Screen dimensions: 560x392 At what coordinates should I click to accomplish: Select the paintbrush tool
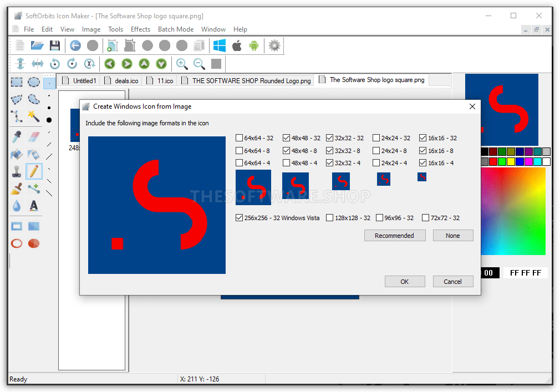pyautogui.click(x=17, y=189)
